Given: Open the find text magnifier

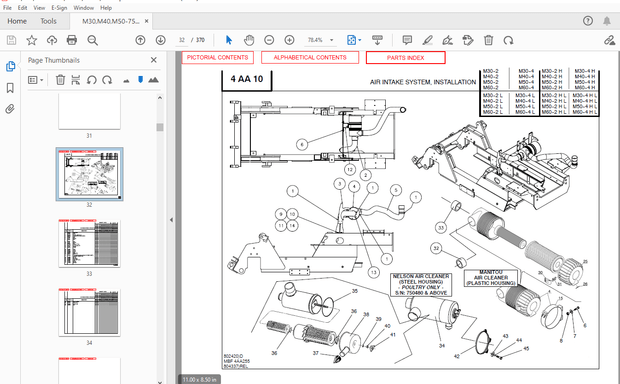Looking at the screenshot, I should [93, 40].
